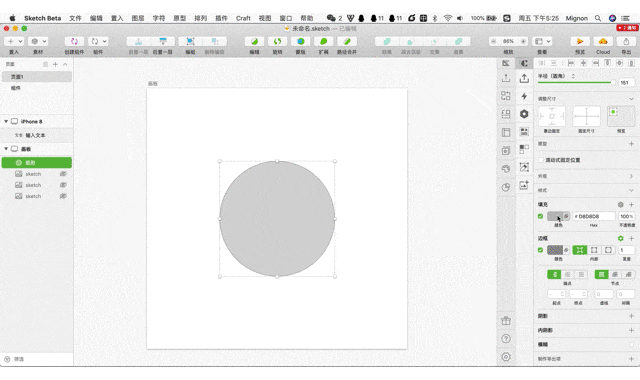This screenshot has width=640, height=380.
Task: Click the pie chart plugin icon
Action: (x=506, y=187)
